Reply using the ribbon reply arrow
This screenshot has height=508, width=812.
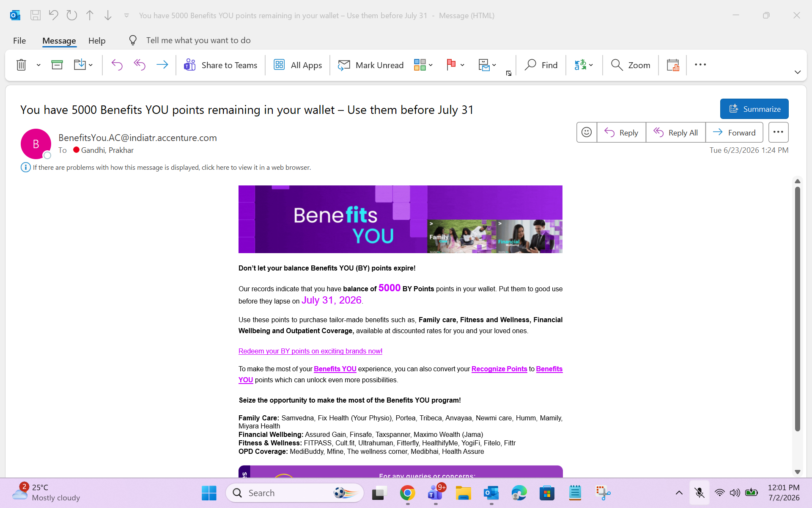click(x=117, y=65)
